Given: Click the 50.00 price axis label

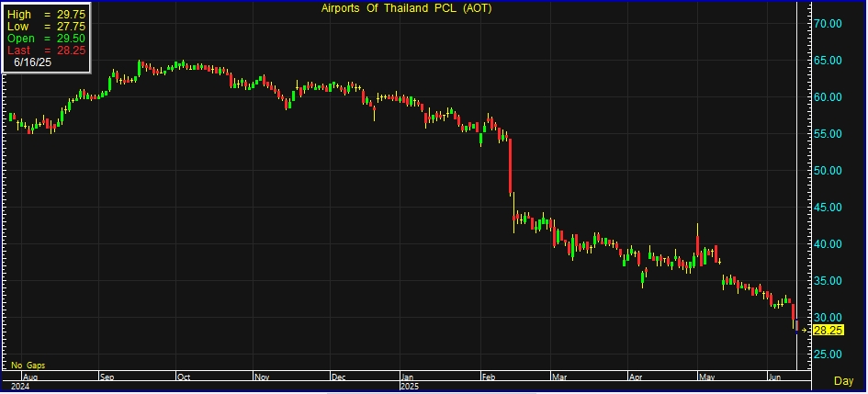Looking at the screenshot, I should [x=829, y=171].
